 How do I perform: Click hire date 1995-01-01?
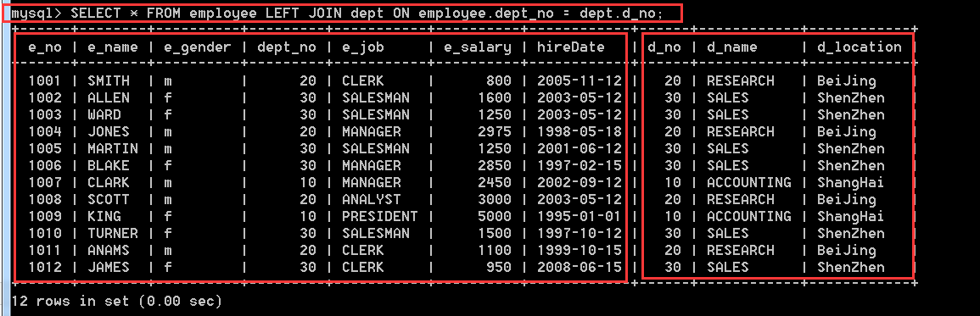pos(580,216)
